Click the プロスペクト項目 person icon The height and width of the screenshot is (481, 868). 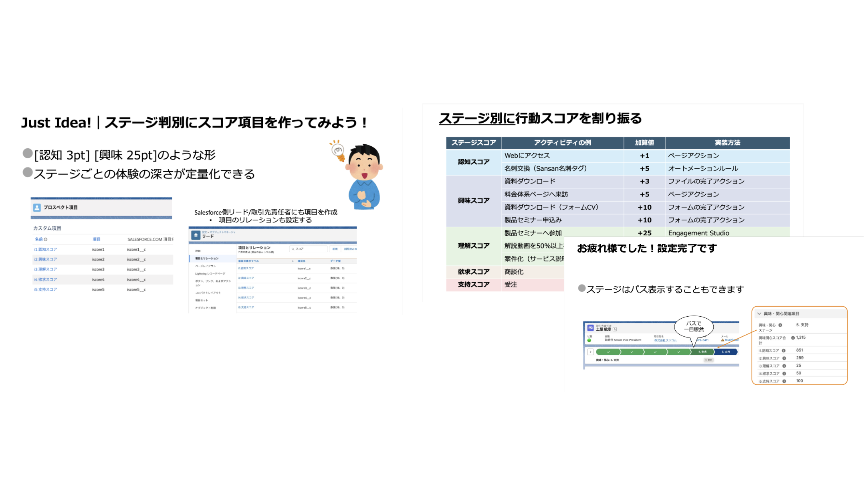tap(37, 207)
